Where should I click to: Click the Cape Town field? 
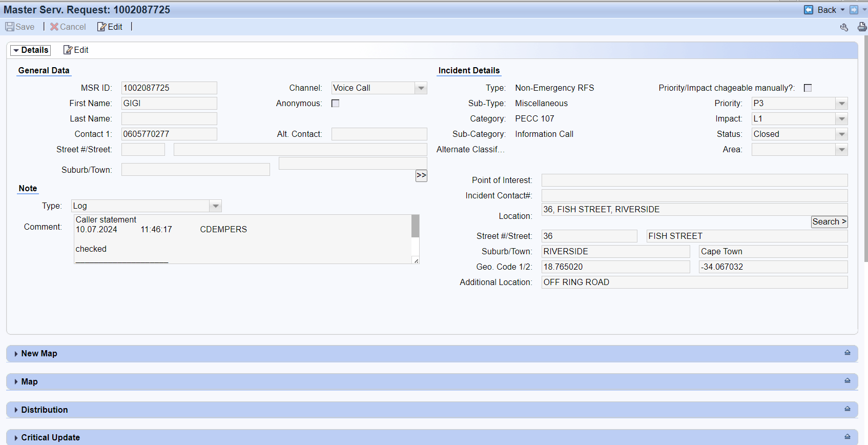tap(773, 251)
